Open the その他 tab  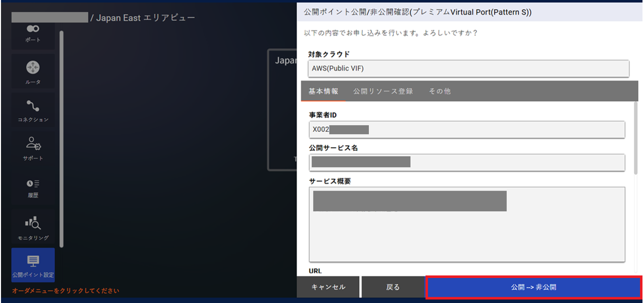(x=439, y=91)
